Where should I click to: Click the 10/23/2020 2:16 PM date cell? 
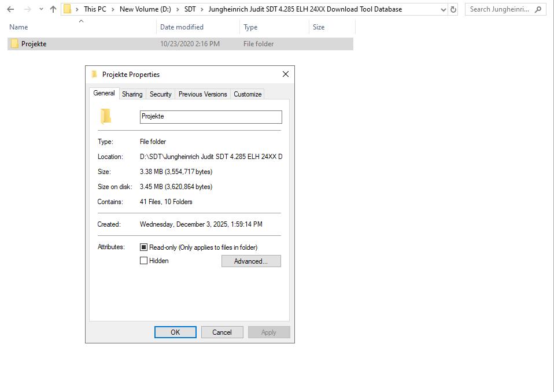(x=190, y=44)
